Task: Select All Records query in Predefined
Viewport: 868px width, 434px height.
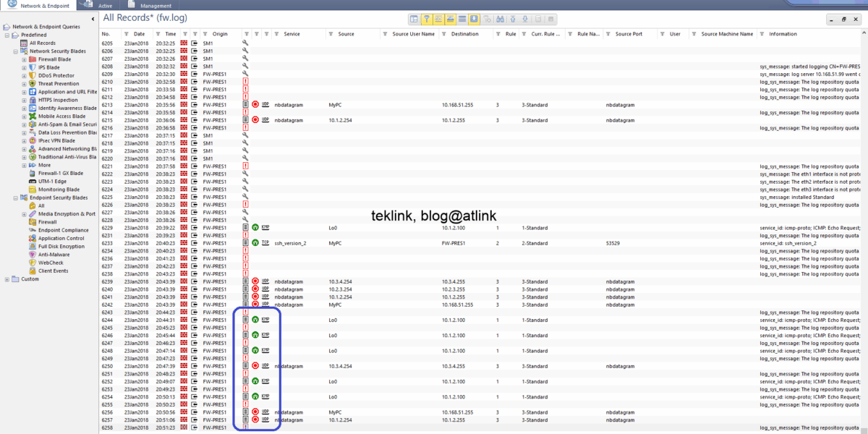Action: coord(42,43)
